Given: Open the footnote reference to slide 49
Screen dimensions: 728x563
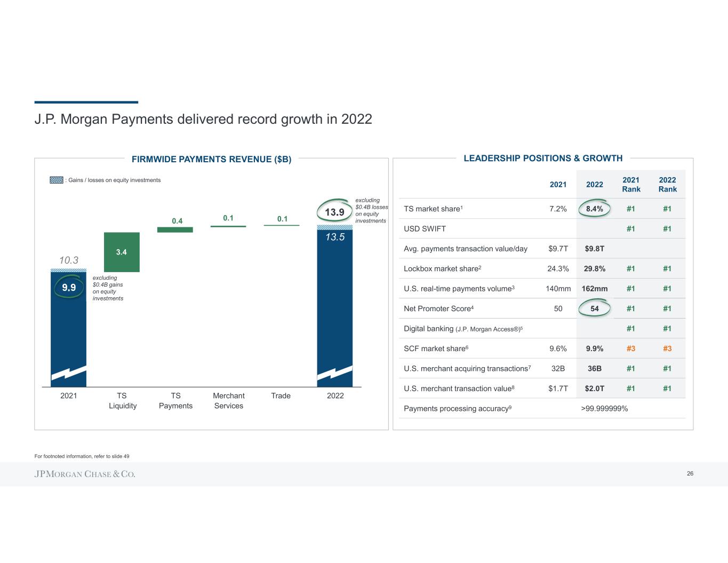Looking at the screenshot, I should click(82, 456).
